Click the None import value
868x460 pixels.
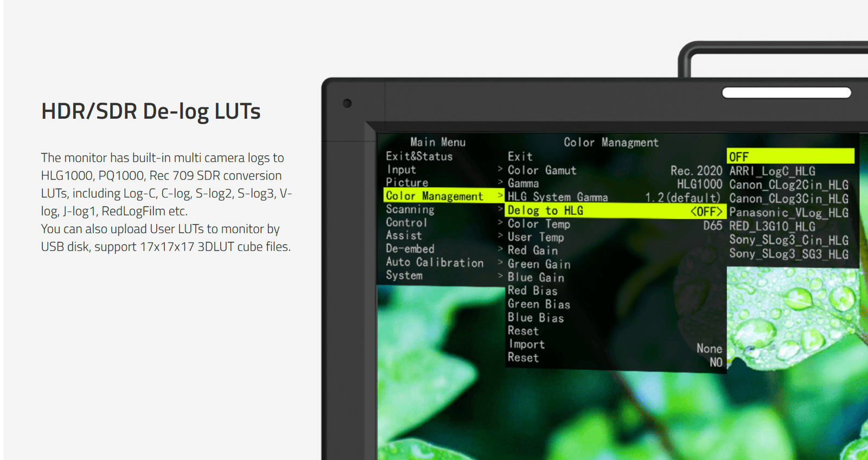pyautogui.click(x=710, y=348)
